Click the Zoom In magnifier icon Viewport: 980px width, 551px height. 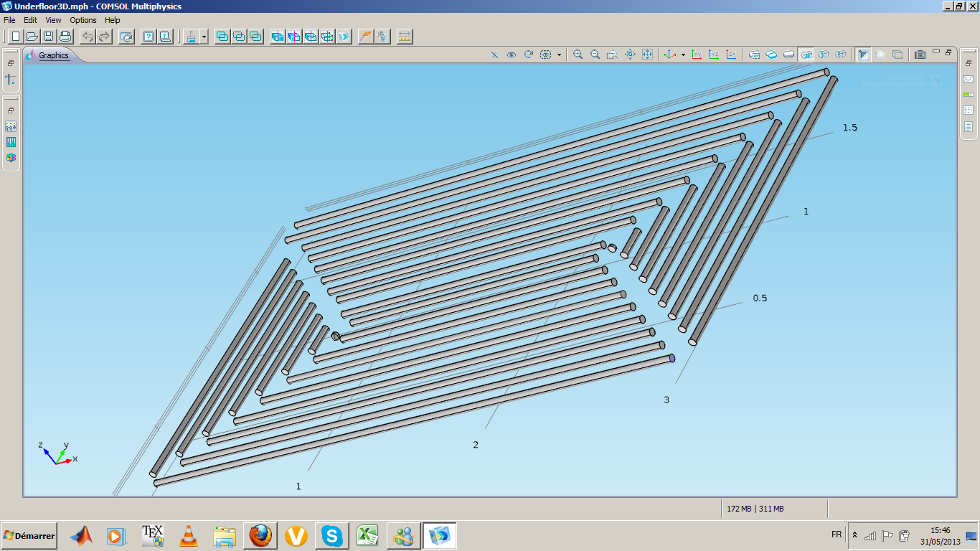click(578, 55)
